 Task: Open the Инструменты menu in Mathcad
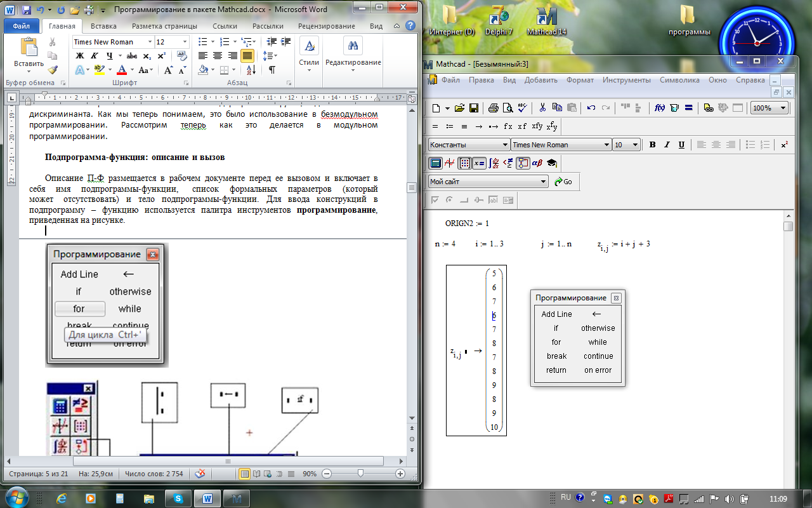point(627,80)
